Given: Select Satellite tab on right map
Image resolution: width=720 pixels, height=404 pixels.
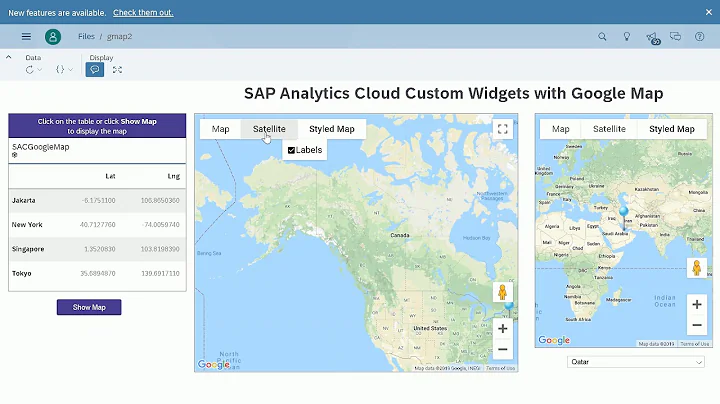Looking at the screenshot, I should [609, 129].
